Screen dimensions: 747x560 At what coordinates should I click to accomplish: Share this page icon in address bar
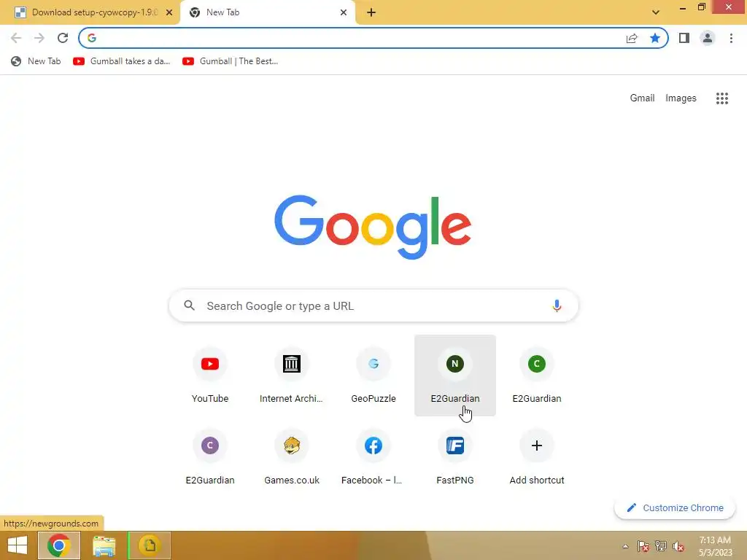(632, 38)
